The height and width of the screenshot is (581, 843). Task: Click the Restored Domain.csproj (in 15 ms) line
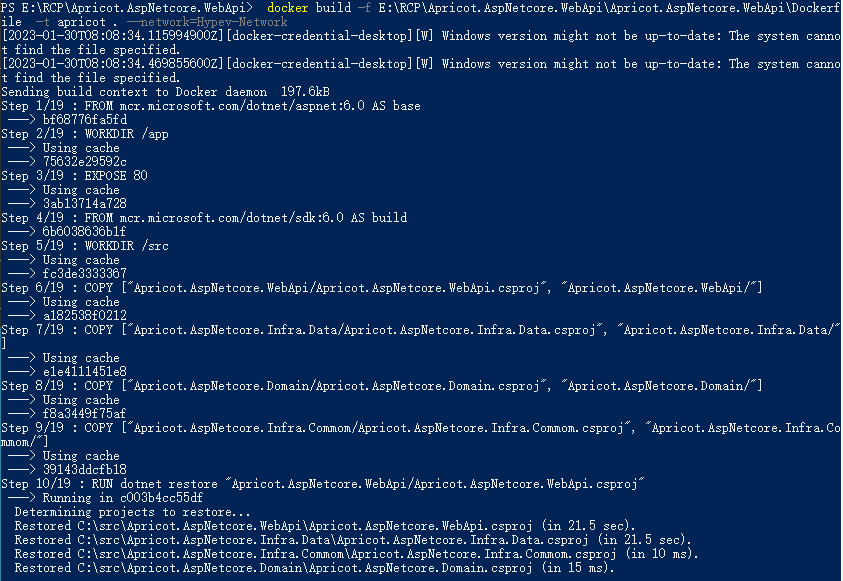[x=312, y=568]
